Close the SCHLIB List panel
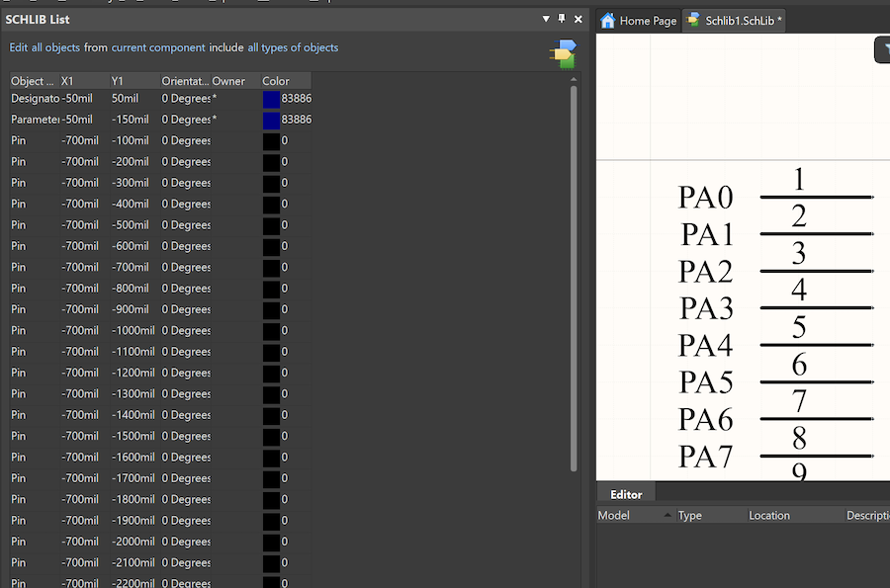 [x=578, y=20]
